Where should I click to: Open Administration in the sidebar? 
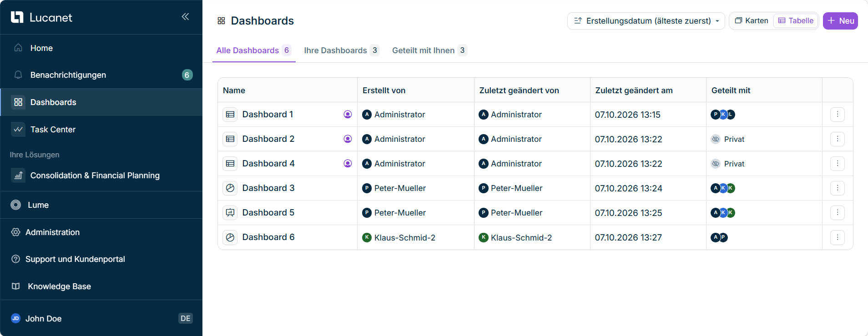pyautogui.click(x=101, y=232)
